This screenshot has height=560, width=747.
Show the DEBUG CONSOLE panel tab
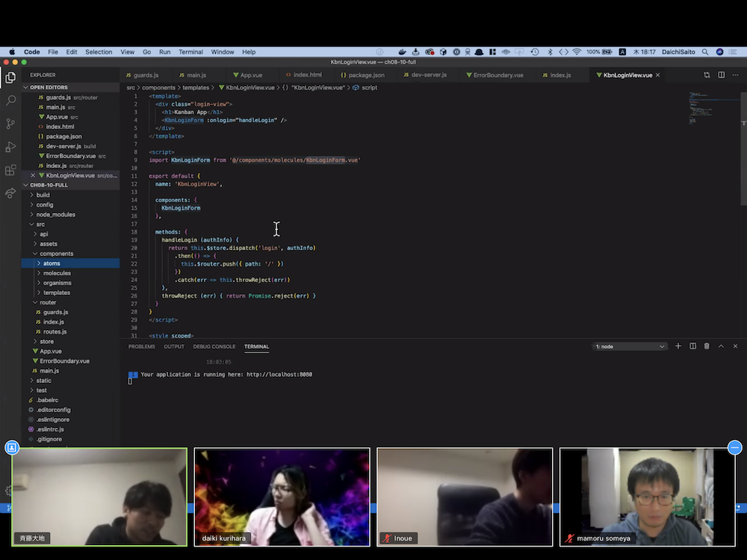tap(214, 346)
